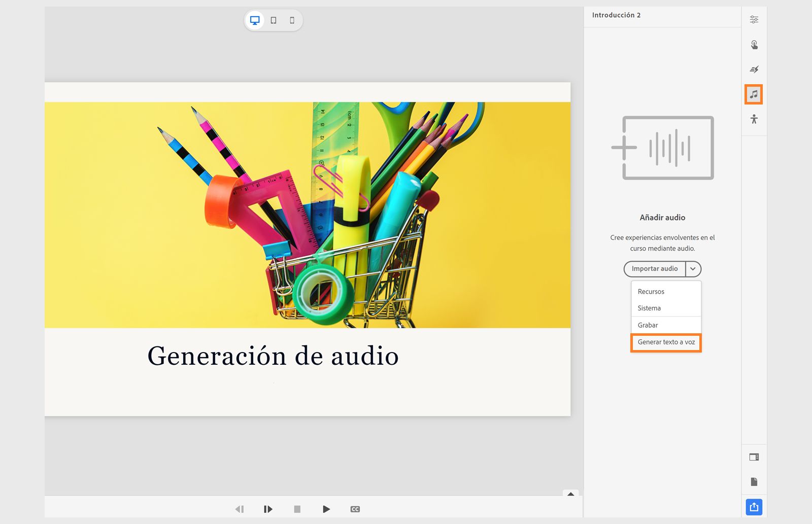Switch to mobile phone preview
Screen dimensions: 812x524
(x=292, y=20)
